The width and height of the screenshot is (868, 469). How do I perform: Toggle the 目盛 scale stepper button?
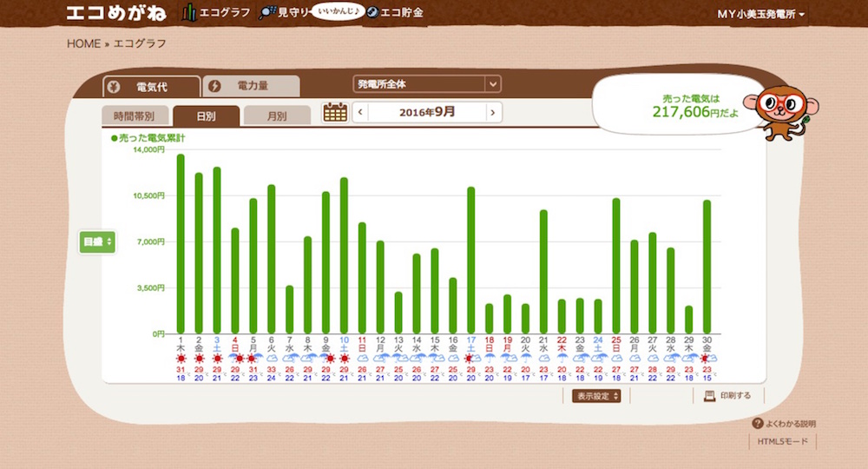pos(97,242)
